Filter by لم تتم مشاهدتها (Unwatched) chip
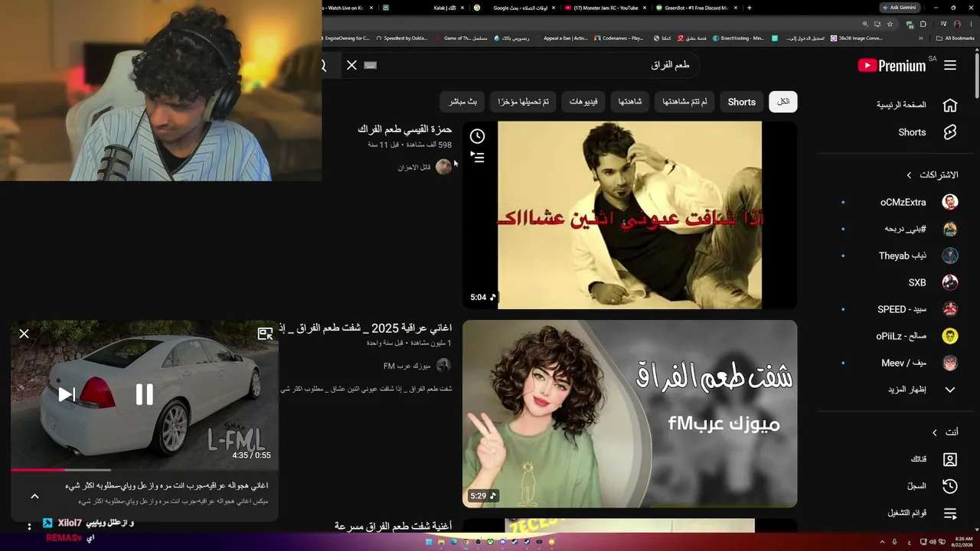 (x=684, y=102)
